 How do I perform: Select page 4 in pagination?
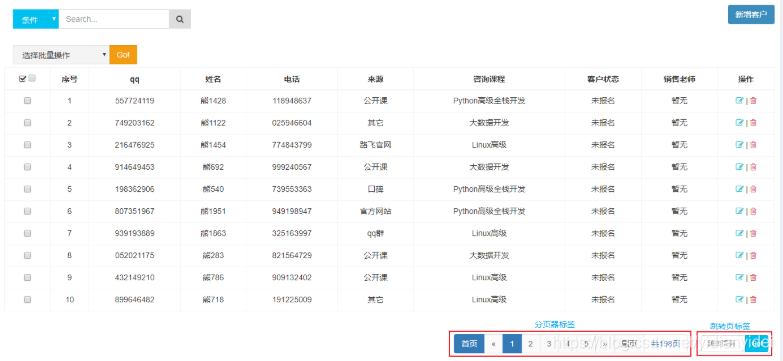pyautogui.click(x=568, y=344)
